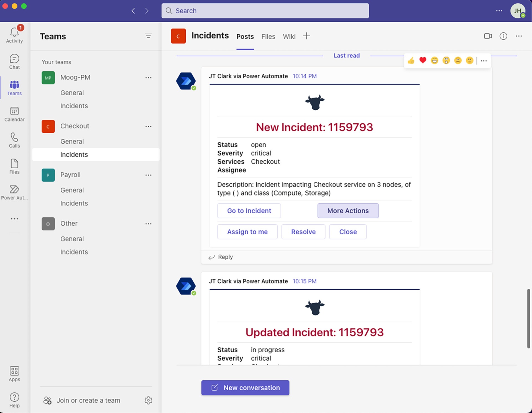The width and height of the screenshot is (532, 413).
Task: Click the 10:14 PM timestamp
Action: click(305, 76)
